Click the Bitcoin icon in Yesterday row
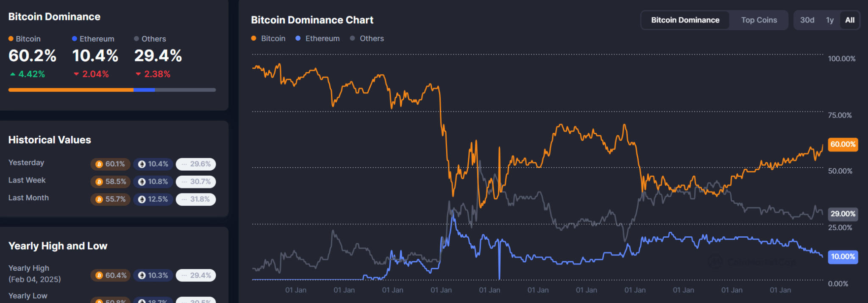This screenshot has width=868, height=303. tap(99, 164)
